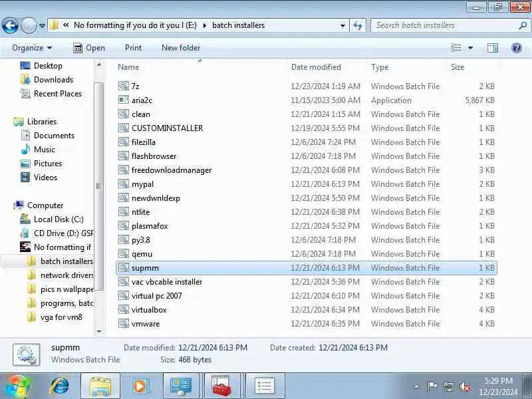532x399 pixels.
Task: Expand the address bar history dropdown
Action: pyautogui.click(x=342, y=25)
